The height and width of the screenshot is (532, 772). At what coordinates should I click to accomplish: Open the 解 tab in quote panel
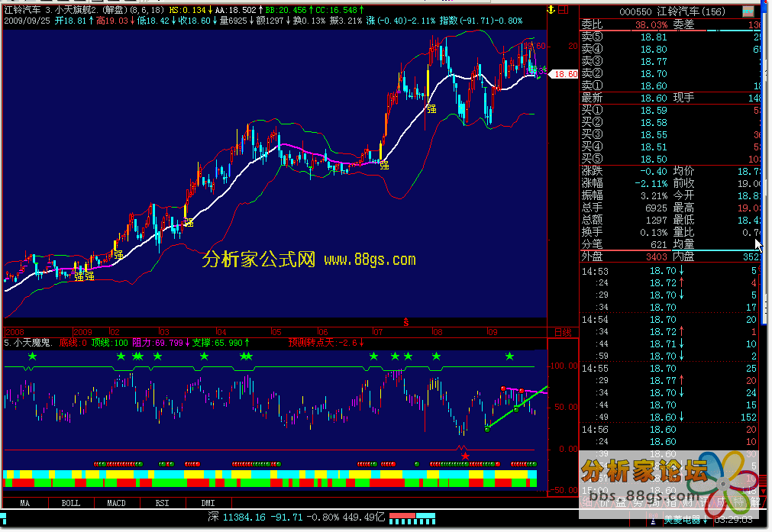coord(756,502)
